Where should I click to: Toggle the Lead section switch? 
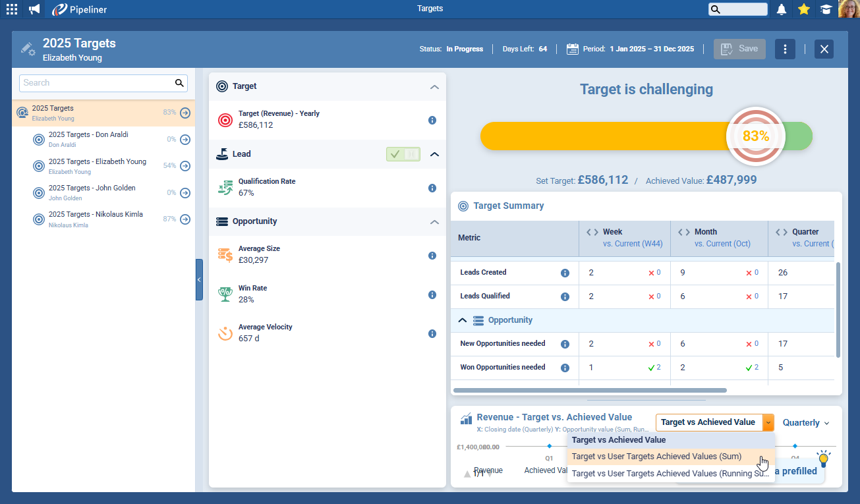click(403, 154)
